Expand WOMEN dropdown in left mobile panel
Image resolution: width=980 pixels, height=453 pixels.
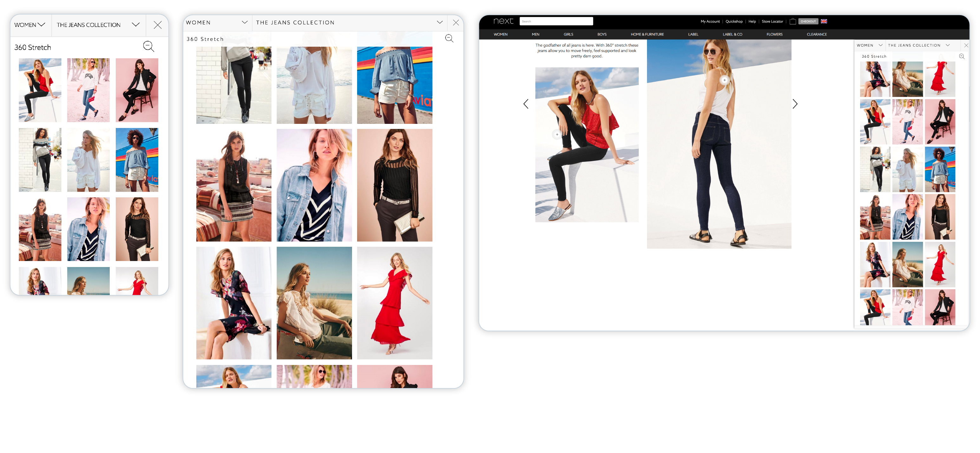point(30,25)
